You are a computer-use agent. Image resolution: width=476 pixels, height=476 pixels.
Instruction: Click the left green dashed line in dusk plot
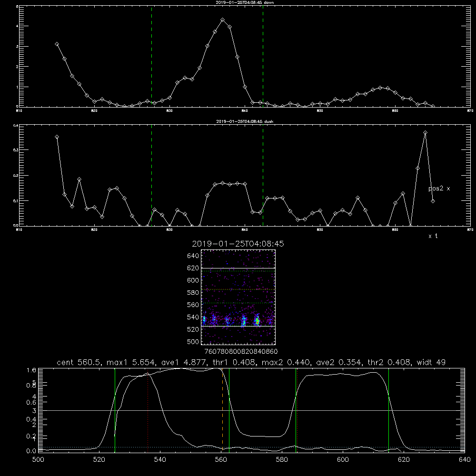click(151, 175)
